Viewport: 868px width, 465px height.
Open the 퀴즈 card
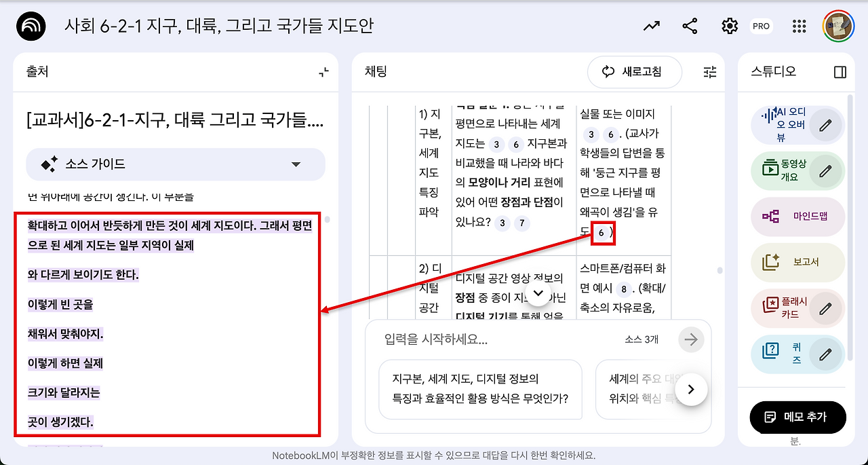pyautogui.click(x=798, y=354)
